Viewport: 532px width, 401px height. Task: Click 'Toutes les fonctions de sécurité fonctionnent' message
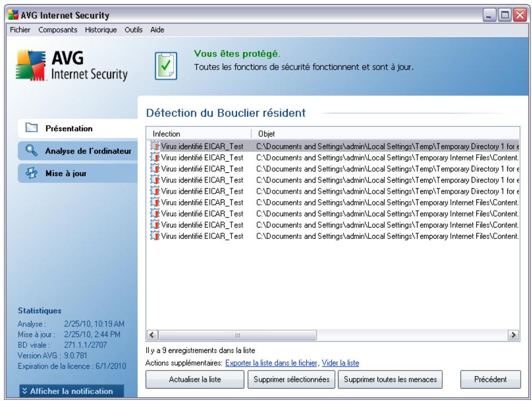click(304, 67)
